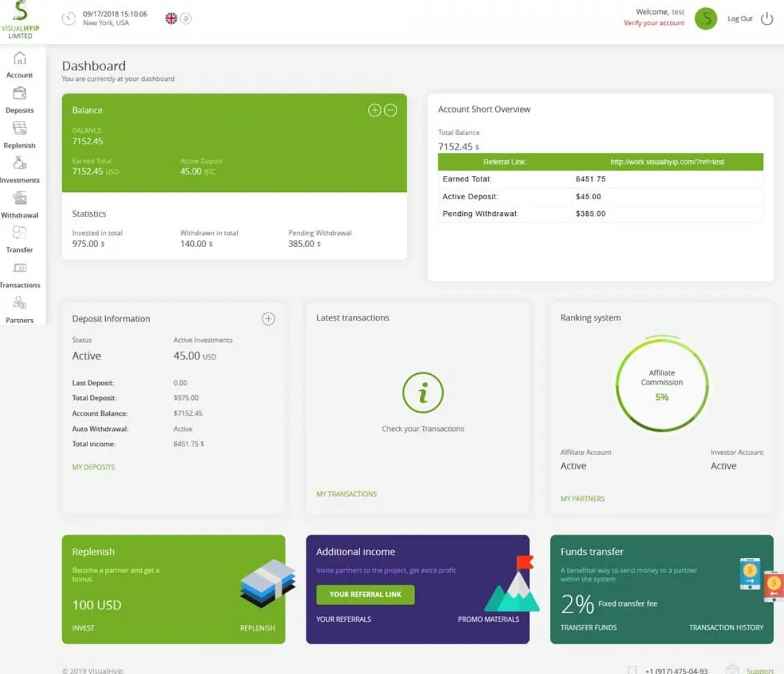Go to the Withdrawal menu label
This screenshot has width=784, height=674.
[19, 215]
